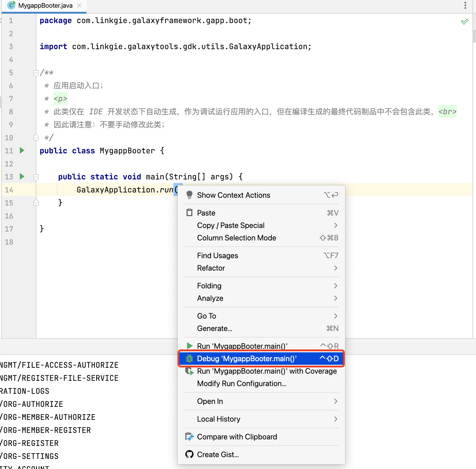This screenshot has width=476, height=469.
Task: Choose Generate... menu entry
Action: coord(261,328)
